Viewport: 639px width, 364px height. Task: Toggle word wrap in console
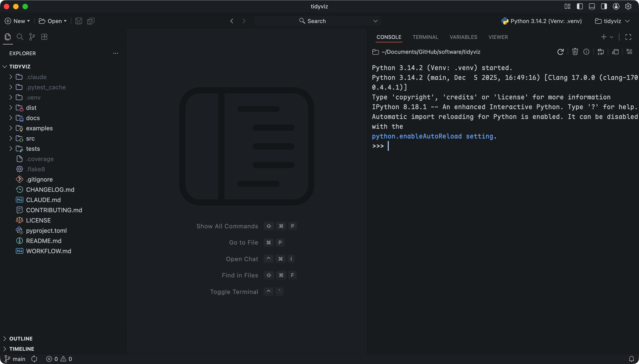pos(601,52)
